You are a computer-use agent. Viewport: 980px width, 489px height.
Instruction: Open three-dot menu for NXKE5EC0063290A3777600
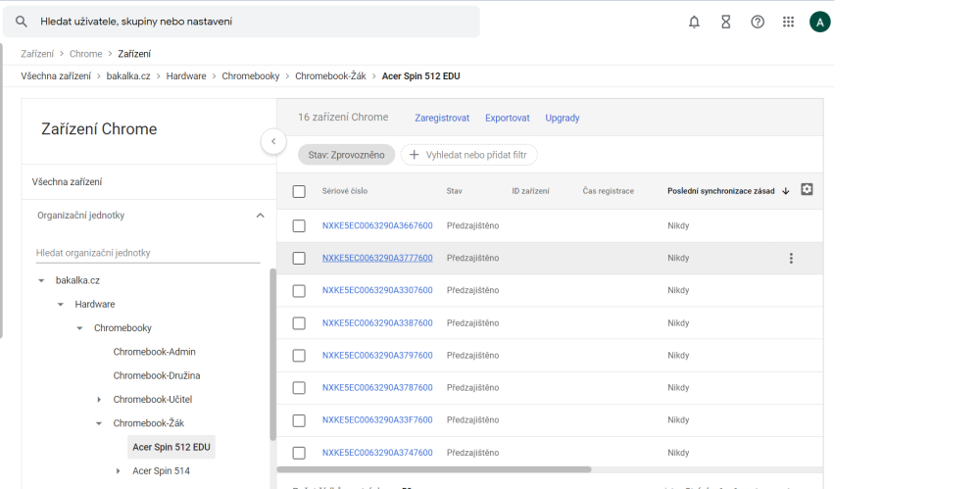(x=791, y=258)
